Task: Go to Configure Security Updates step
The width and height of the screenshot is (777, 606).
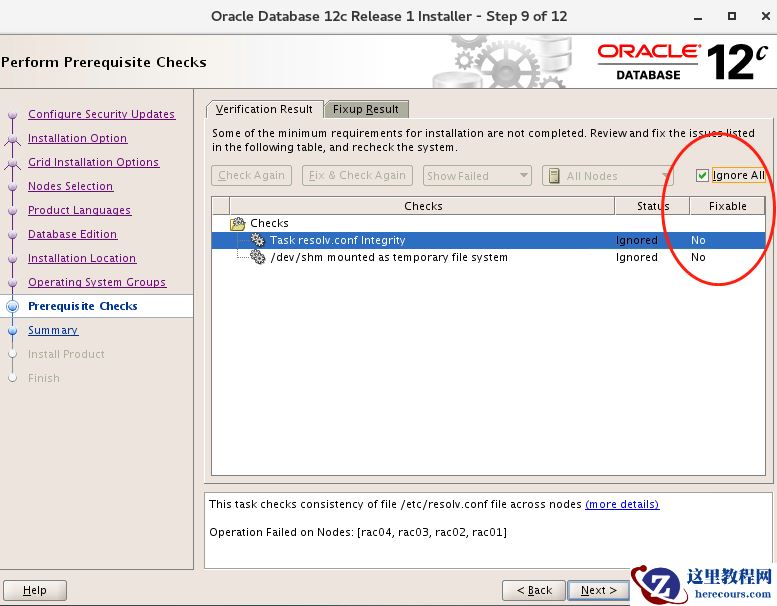Action: pos(102,114)
